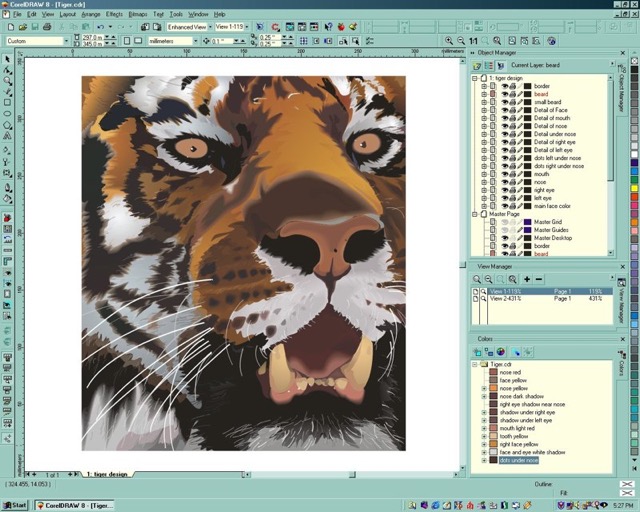Click Zoom Out icon in View Manager

[488, 279]
